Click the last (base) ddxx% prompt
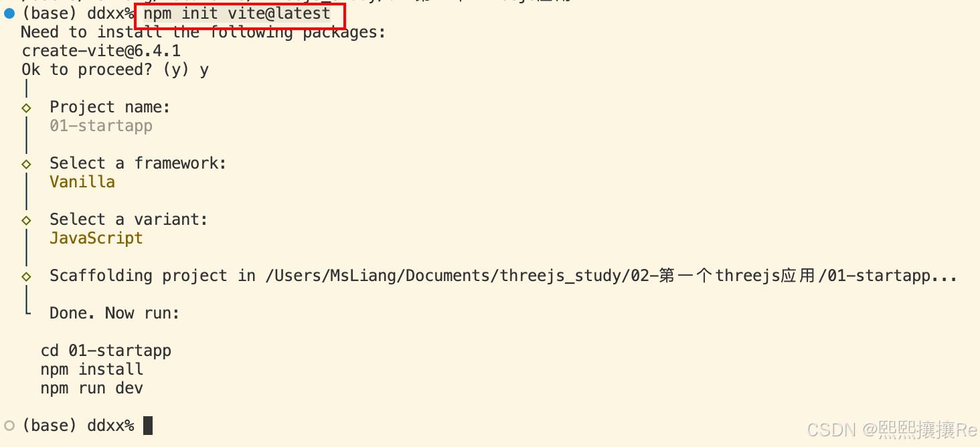 78,426
